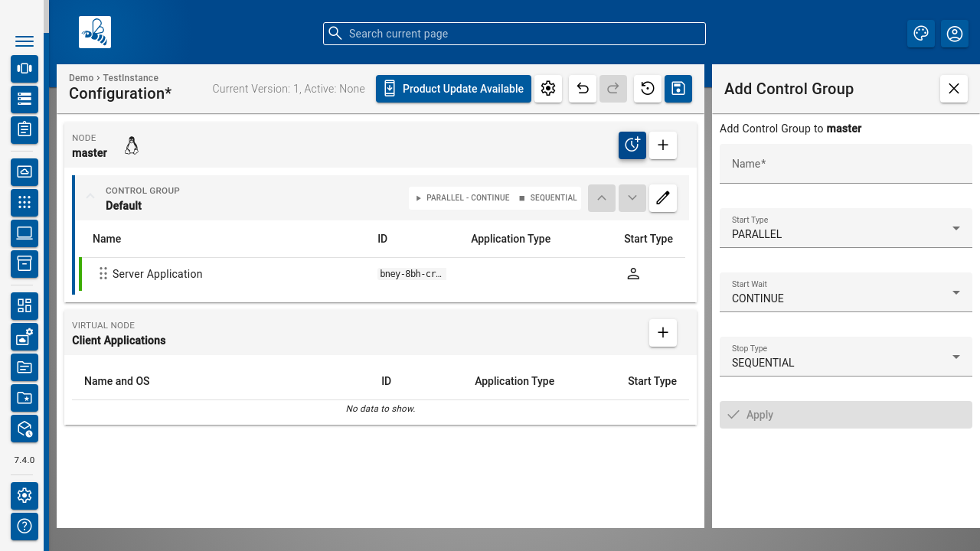980x551 pixels.
Task: Click Product Update Available button
Action: [x=453, y=89]
